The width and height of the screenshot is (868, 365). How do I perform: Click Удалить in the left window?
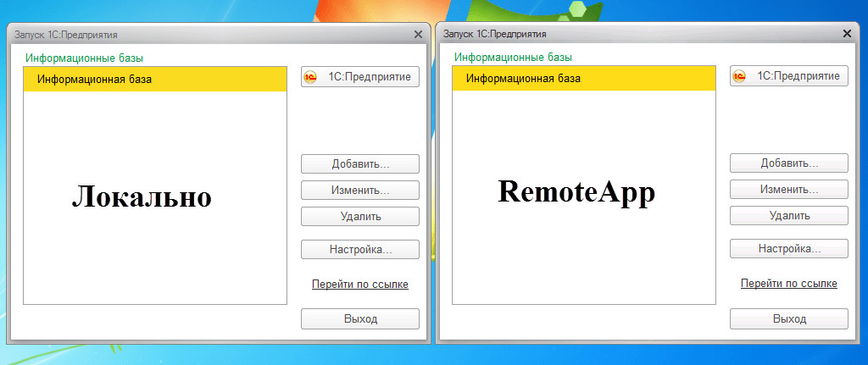pyautogui.click(x=360, y=216)
